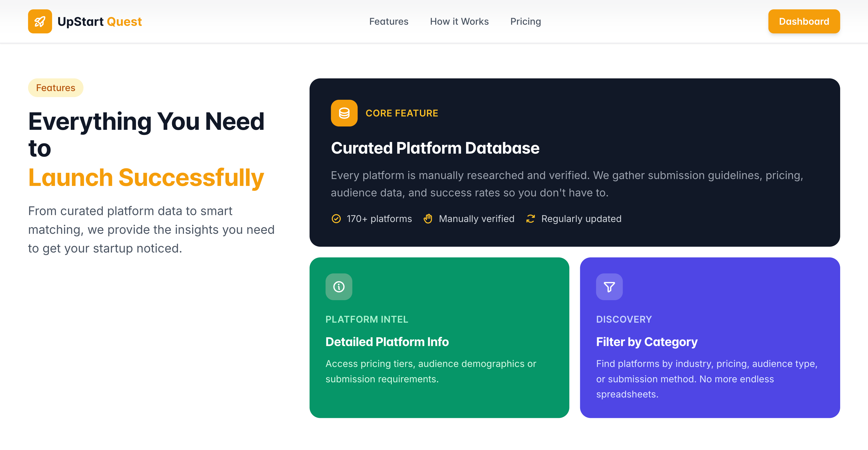Click the DISCOVERY label

(x=624, y=319)
